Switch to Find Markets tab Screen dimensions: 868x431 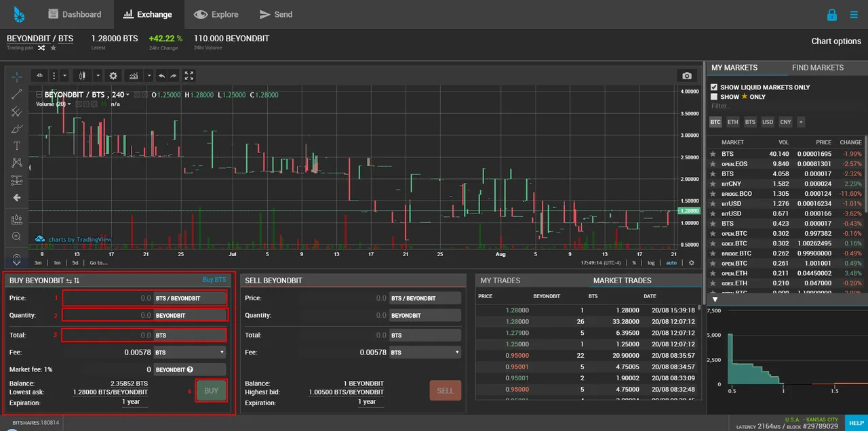tap(818, 68)
